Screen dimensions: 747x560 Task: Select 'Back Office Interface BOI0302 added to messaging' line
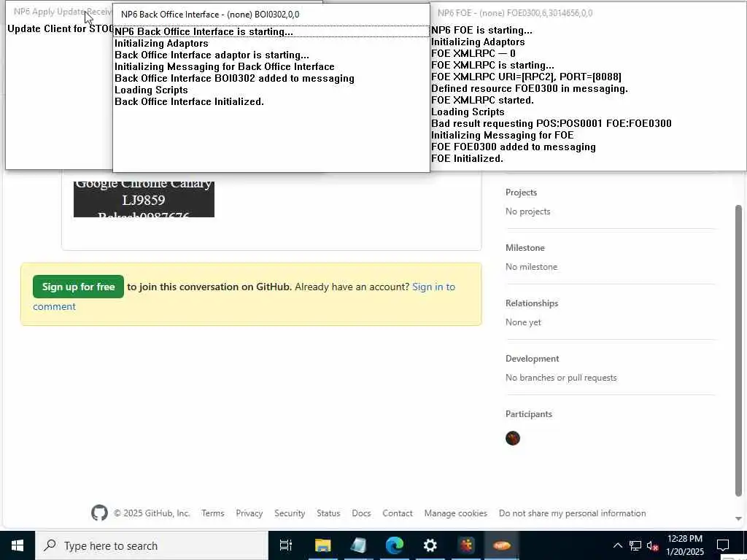point(234,78)
